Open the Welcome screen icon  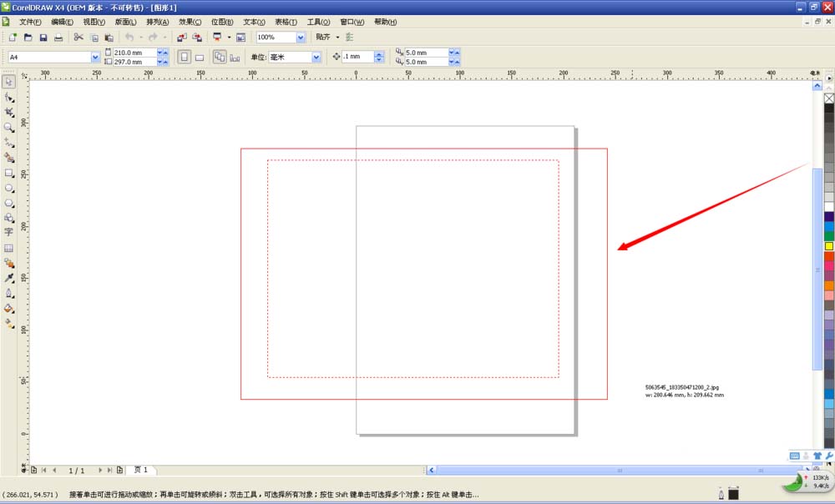[x=240, y=38]
